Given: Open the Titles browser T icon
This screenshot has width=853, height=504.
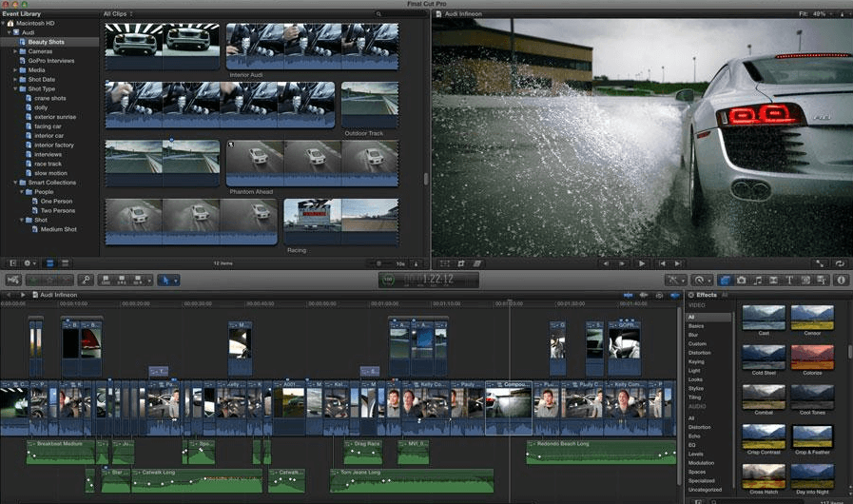Looking at the screenshot, I should (x=789, y=280).
